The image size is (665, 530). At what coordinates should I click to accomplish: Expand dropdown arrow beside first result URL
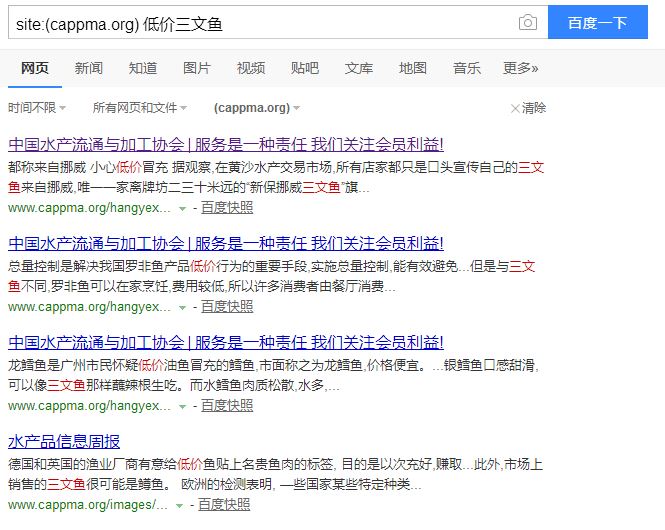[x=182, y=209]
